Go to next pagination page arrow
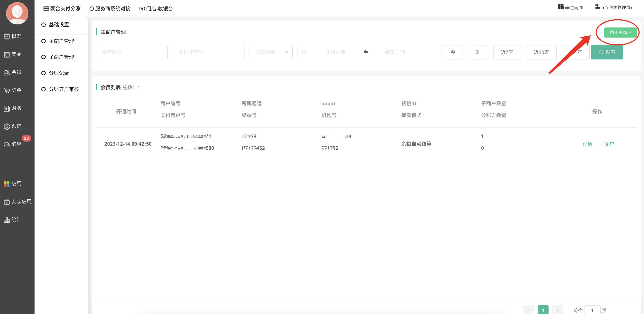 (557, 310)
